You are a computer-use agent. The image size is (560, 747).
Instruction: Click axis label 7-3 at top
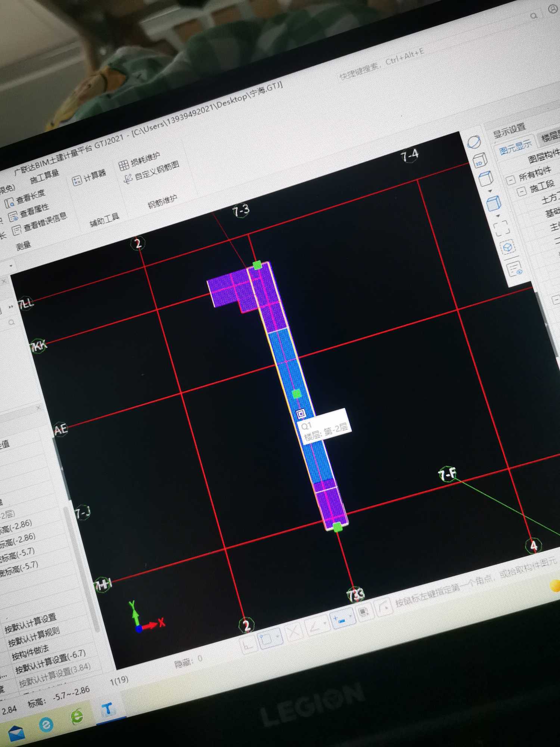pyautogui.click(x=241, y=211)
